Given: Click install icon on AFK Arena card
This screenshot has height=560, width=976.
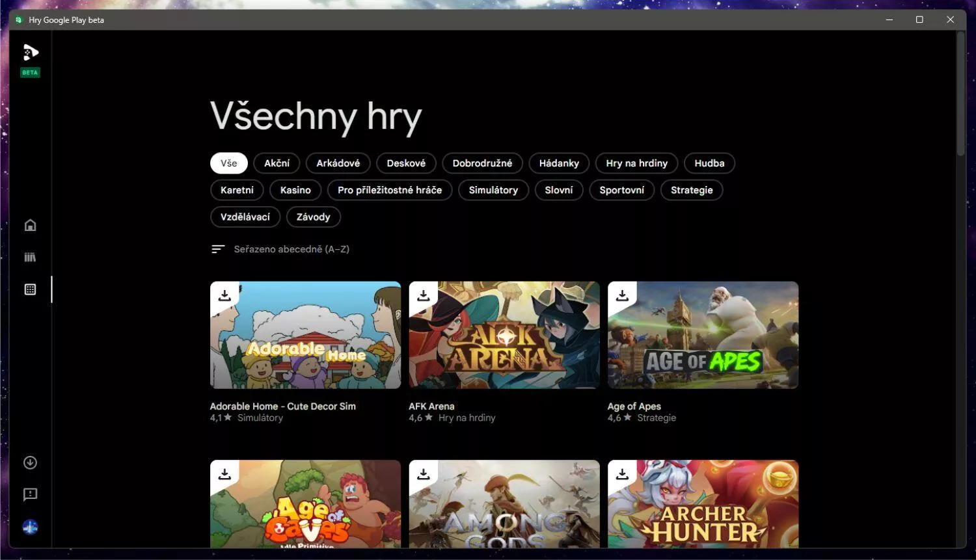Looking at the screenshot, I should coord(424,296).
